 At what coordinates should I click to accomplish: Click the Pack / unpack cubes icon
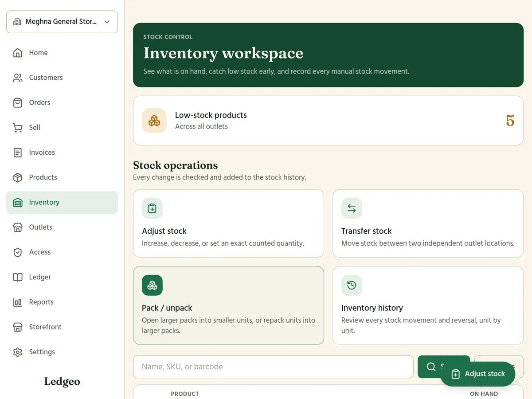[x=152, y=285]
